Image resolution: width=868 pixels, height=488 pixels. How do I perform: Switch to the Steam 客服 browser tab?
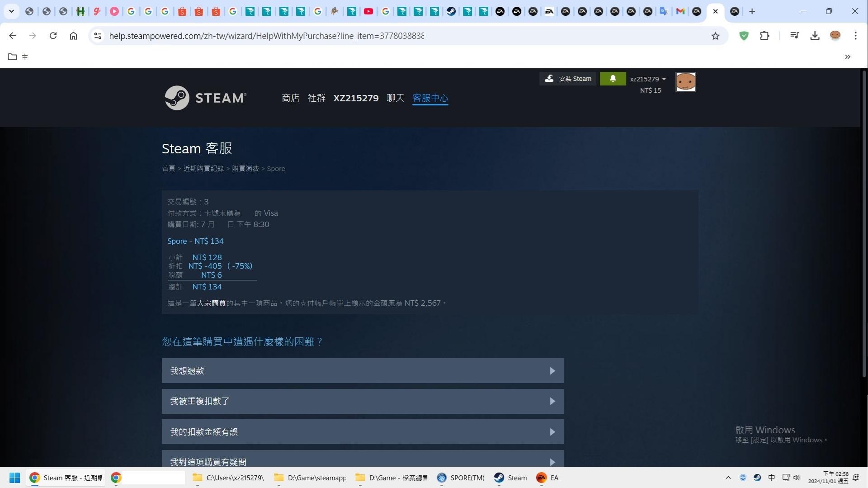click(x=66, y=478)
